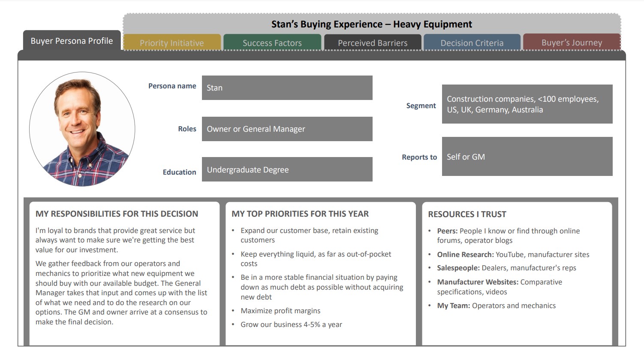The width and height of the screenshot is (644, 351).
Task: Click bullet Expand our customer base
Action: 309,235
